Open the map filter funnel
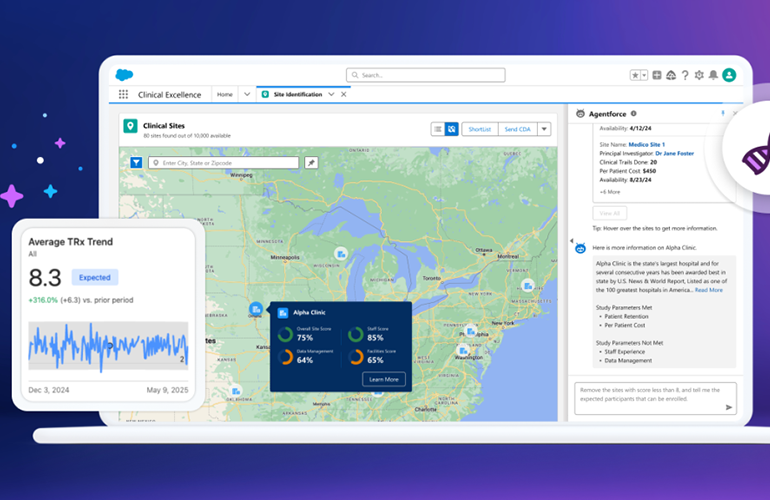The height and width of the screenshot is (500, 770). (x=136, y=163)
